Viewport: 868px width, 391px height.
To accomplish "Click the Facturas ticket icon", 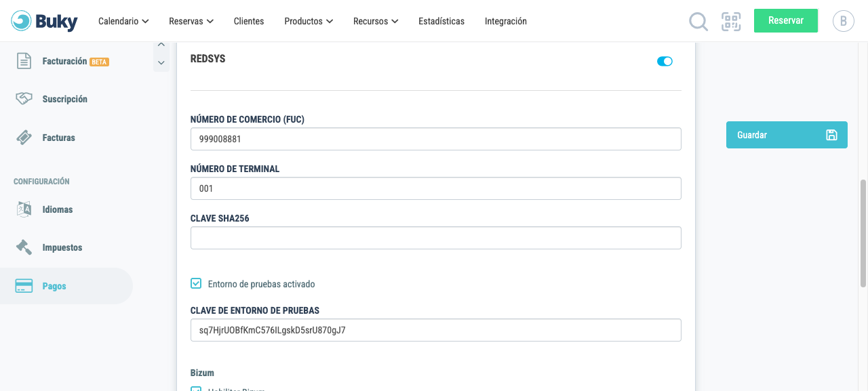I will 24,138.
